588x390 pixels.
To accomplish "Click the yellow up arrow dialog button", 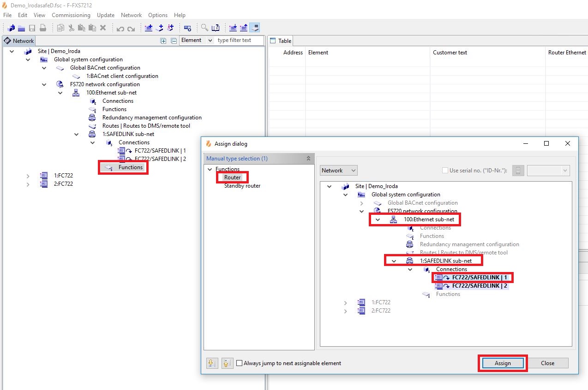I will pos(227,363).
